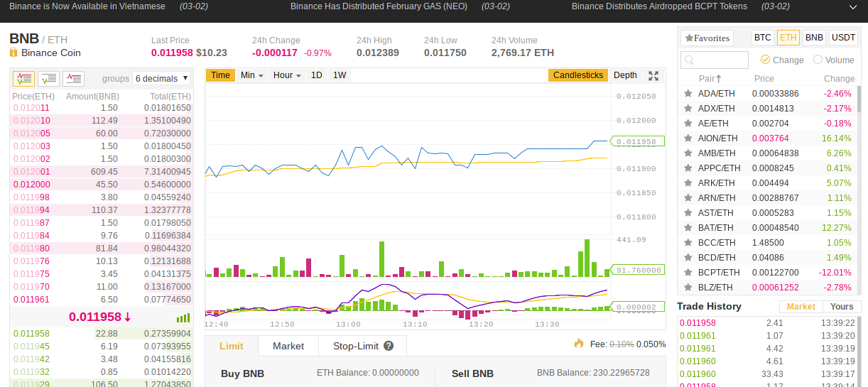Select the 1D chart interval
This screenshot has width=868, height=387.
click(317, 75)
